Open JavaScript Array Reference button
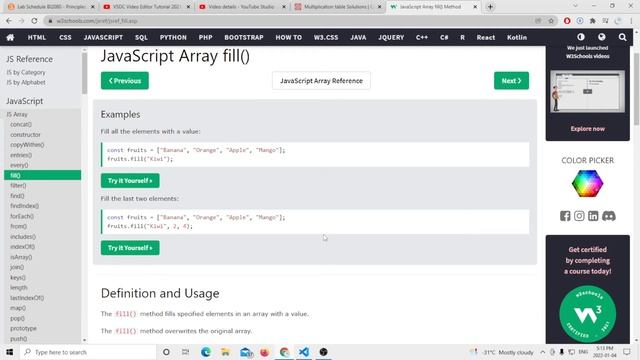Viewport: 640px width, 360px height. coord(321,81)
